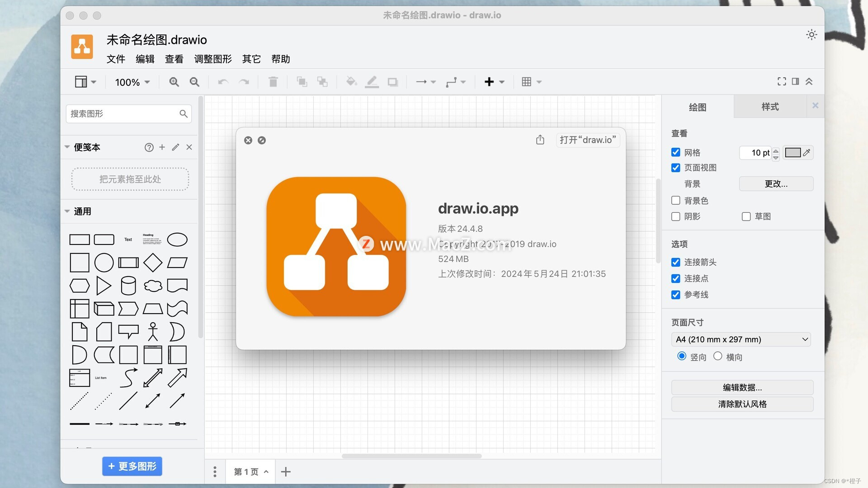Click the 搜索图形 search field

tap(129, 113)
